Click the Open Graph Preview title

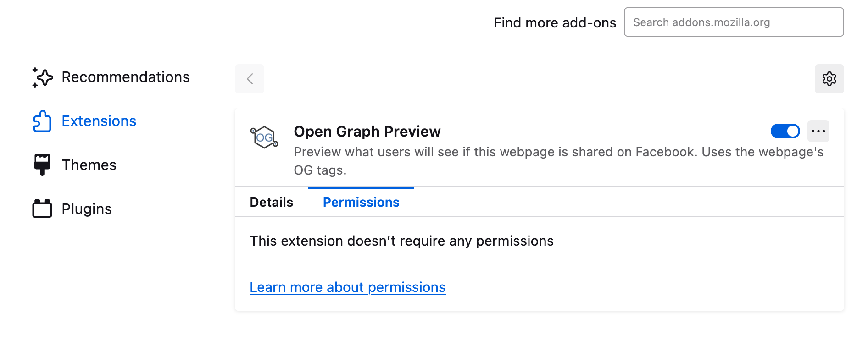click(367, 132)
